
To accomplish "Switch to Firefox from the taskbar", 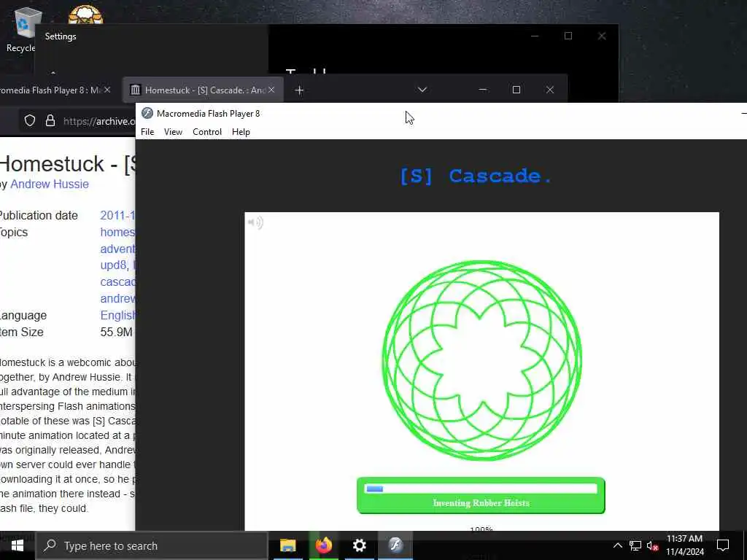I will pyautogui.click(x=323, y=545).
